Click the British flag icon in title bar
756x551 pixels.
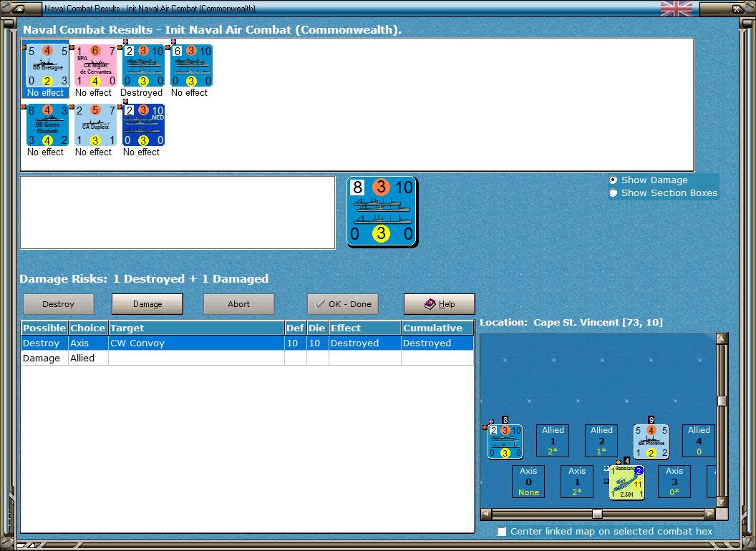pyautogui.click(x=676, y=9)
